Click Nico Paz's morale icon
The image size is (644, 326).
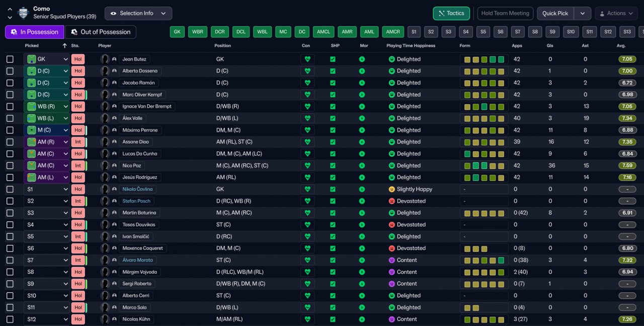coord(362,165)
